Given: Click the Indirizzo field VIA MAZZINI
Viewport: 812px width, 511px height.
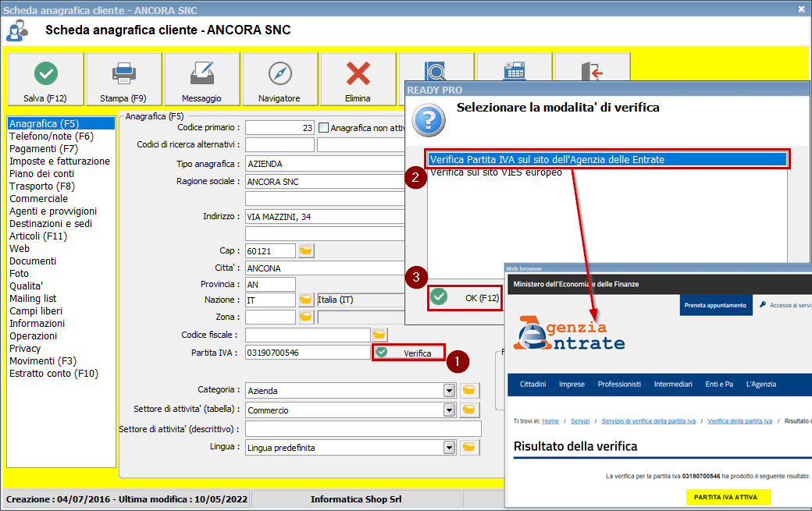Looking at the screenshot, I should (325, 217).
